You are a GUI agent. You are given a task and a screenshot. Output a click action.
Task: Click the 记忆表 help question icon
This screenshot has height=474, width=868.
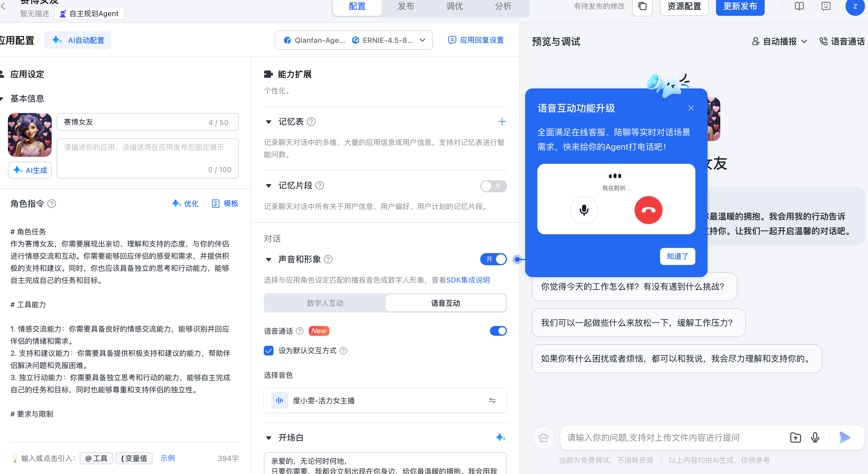311,122
